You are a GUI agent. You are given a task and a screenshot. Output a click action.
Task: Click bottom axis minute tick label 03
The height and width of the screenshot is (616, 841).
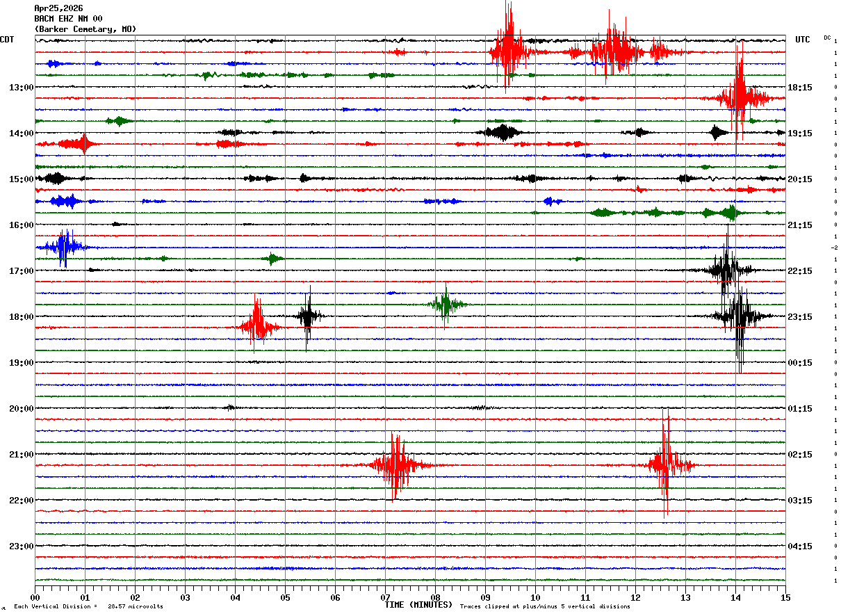(186, 597)
